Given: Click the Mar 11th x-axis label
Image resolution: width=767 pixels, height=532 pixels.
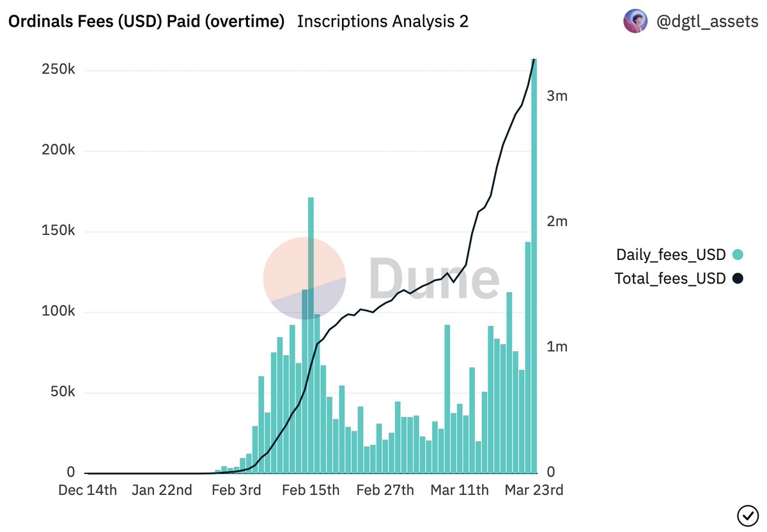Looking at the screenshot, I should pyautogui.click(x=460, y=490).
